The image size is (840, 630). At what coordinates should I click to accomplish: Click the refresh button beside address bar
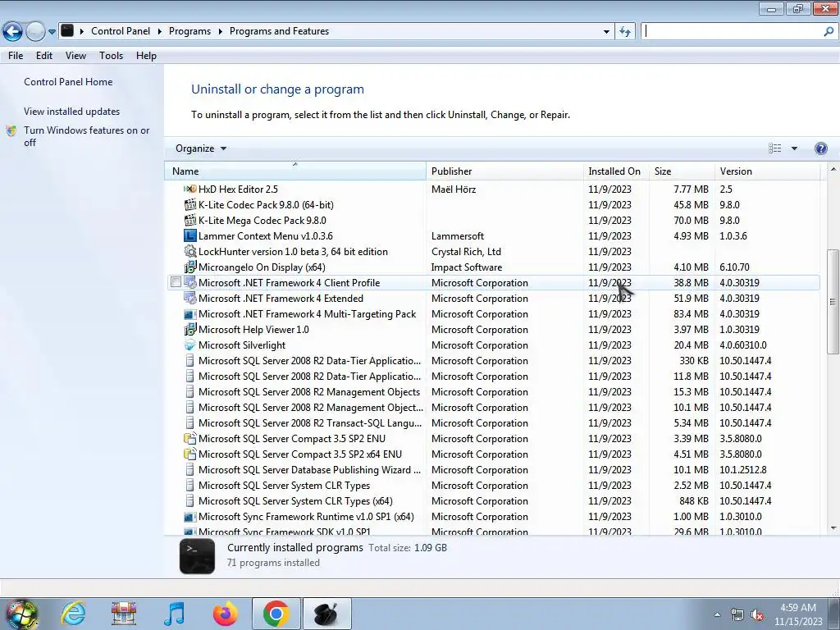(x=624, y=32)
